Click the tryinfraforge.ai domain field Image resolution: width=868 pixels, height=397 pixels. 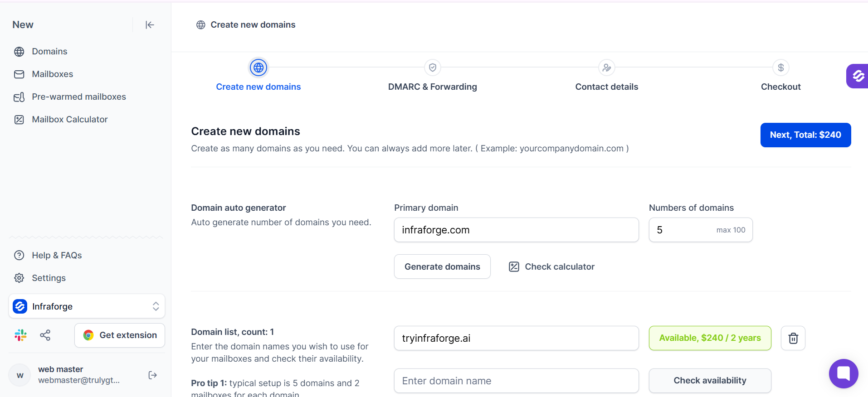coord(517,338)
